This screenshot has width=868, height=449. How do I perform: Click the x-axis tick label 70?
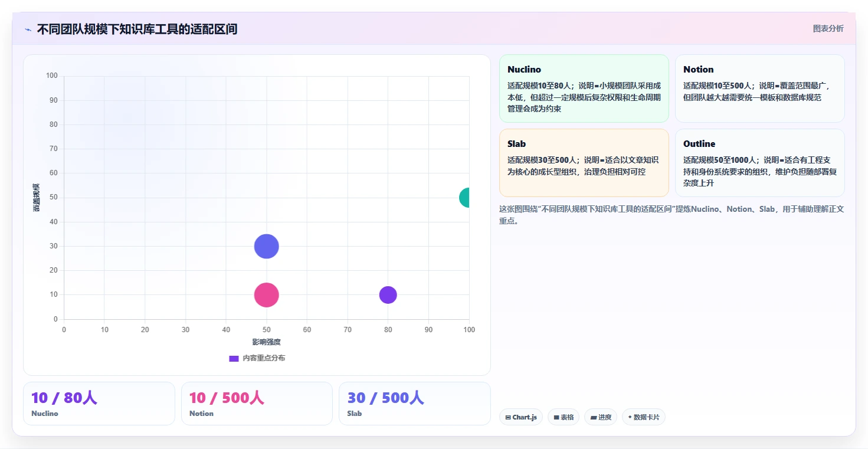348,330
